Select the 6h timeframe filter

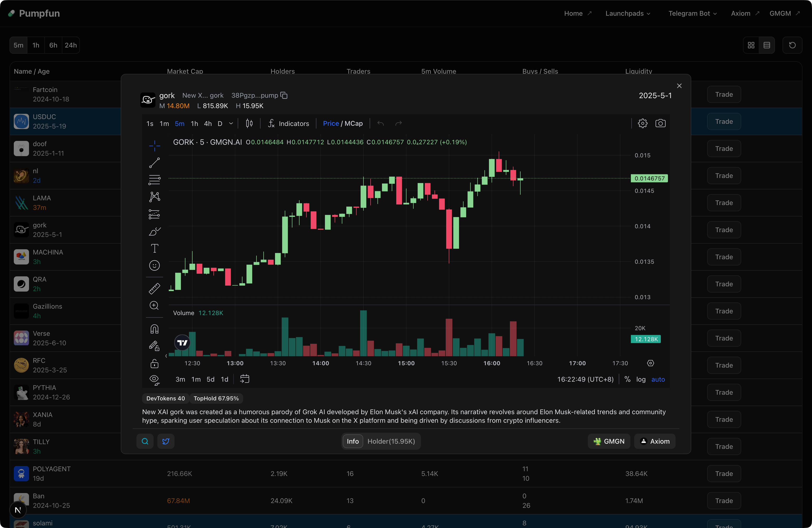(x=53, y=45)
